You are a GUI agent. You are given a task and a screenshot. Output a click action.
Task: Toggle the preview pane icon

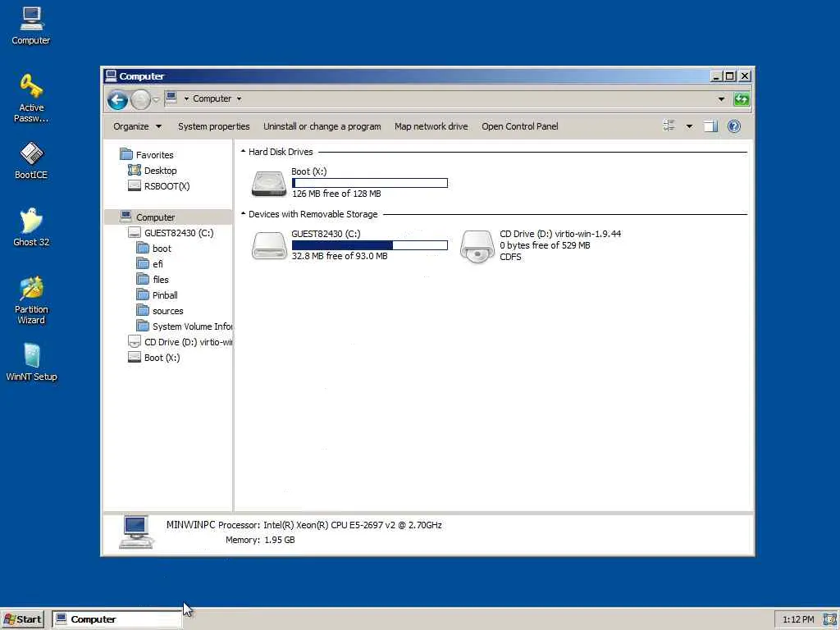click(710, 126)
